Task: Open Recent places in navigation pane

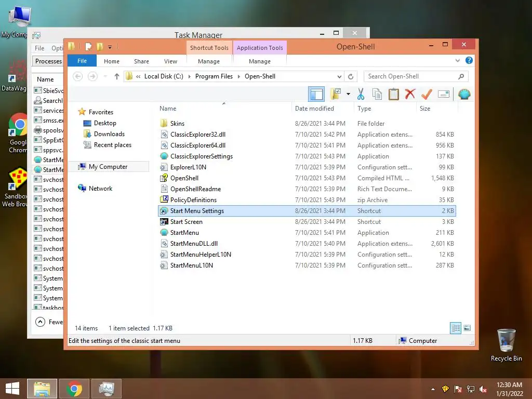Action: 112,145
